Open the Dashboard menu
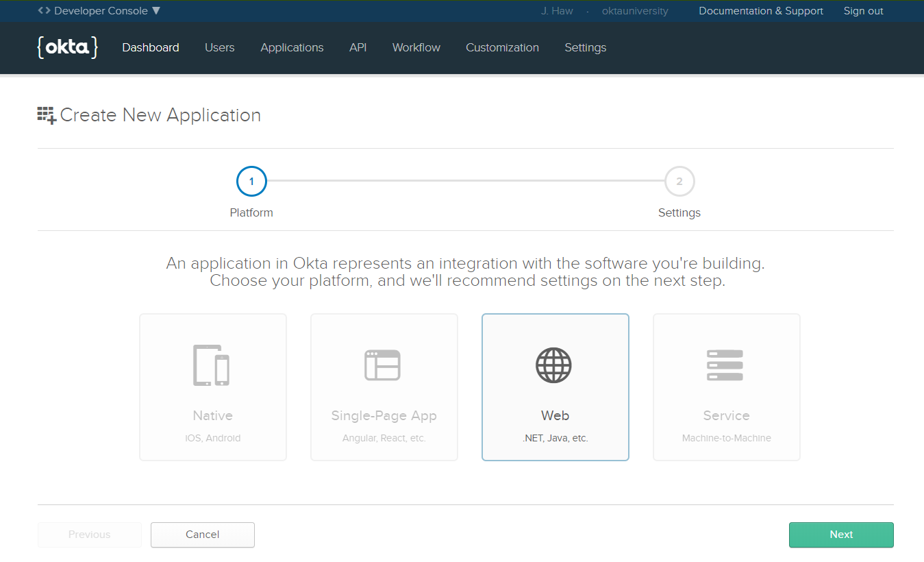 tap(151, 47)
